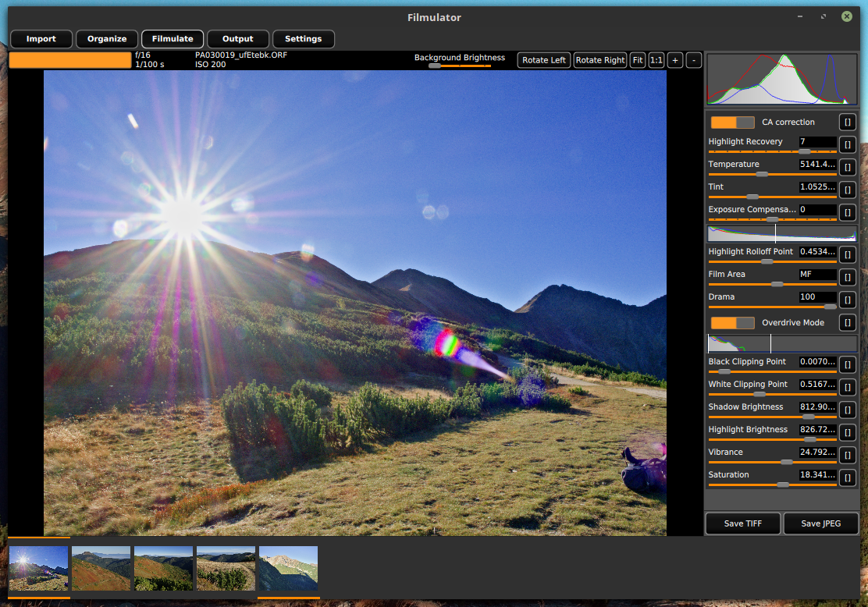Reset Exposure Compensation with bracket button

coord(848,213)
